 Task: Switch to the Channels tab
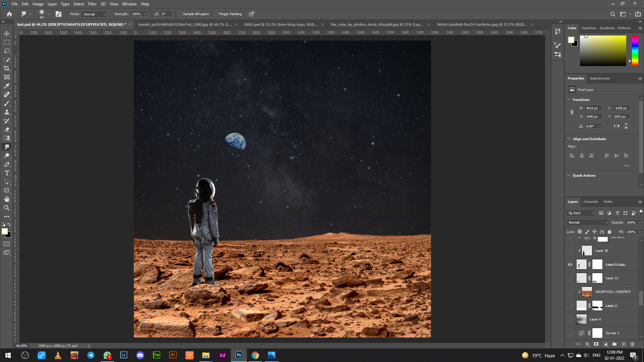(590, 202)
